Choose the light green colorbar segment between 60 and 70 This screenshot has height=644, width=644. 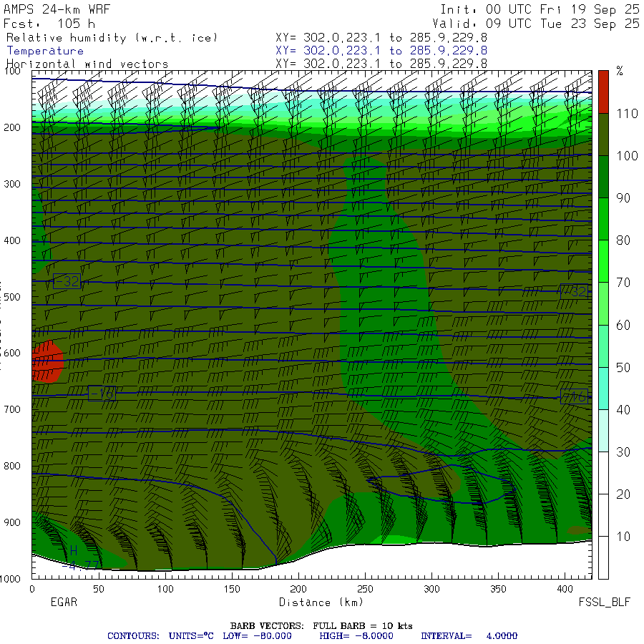[603, 304]
